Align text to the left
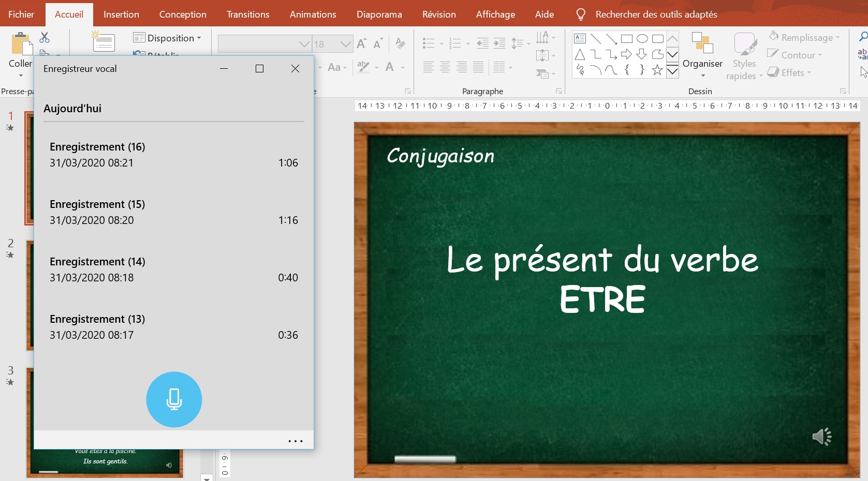The width and height of the screenshot is (868, 481). pyautogui.click(x=428, y=67)
